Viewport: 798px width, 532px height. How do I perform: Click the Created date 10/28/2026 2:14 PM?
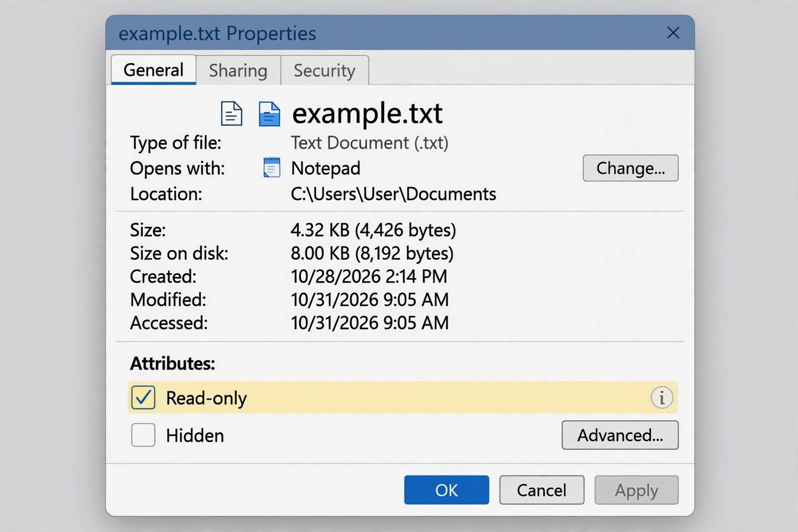[369, 276]
